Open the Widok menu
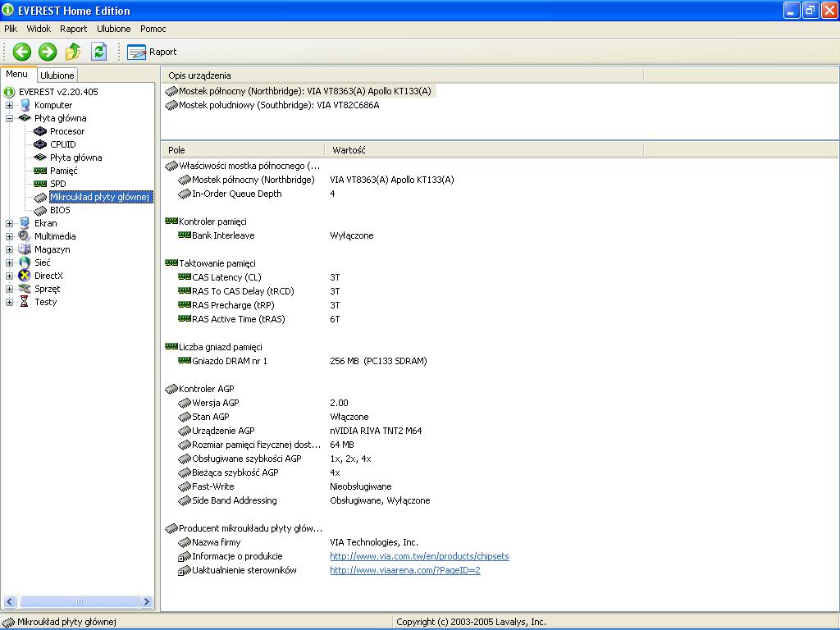The image size is (840, 630). (39, 29)
